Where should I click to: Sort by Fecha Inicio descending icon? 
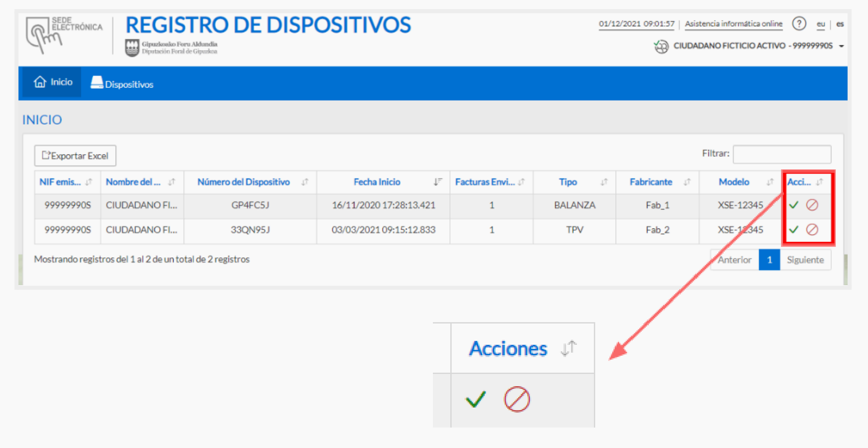tap(438, 182)
